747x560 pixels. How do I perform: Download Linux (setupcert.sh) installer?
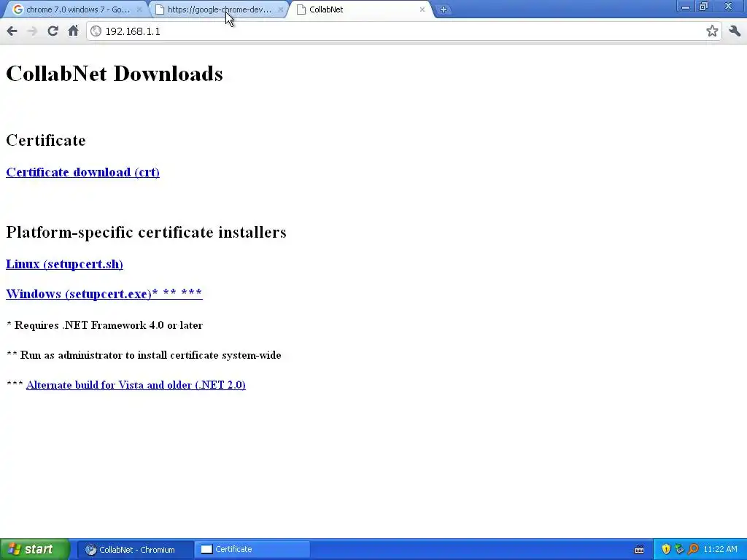[64, 264]
